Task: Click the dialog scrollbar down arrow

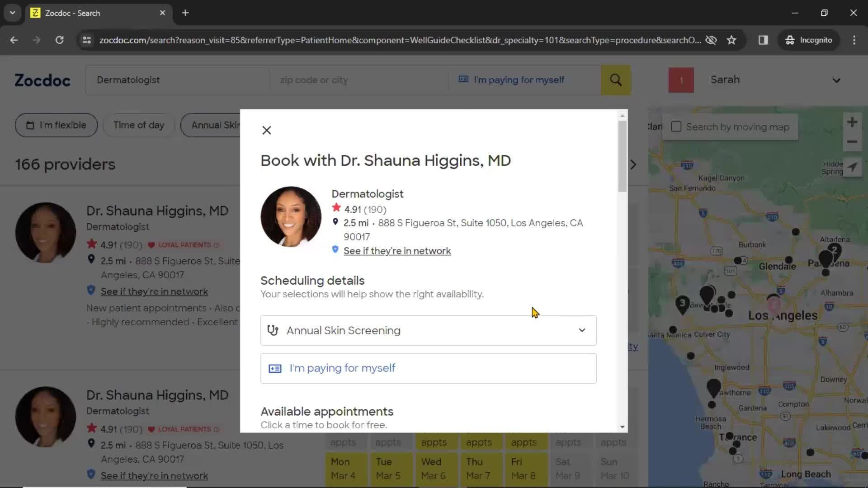Action: (623, 427)
